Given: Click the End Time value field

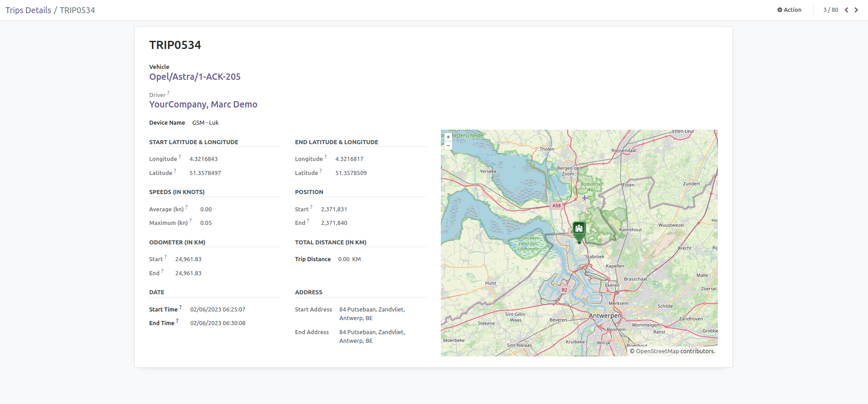Looking at the screenshot, I should coord(218,323).
